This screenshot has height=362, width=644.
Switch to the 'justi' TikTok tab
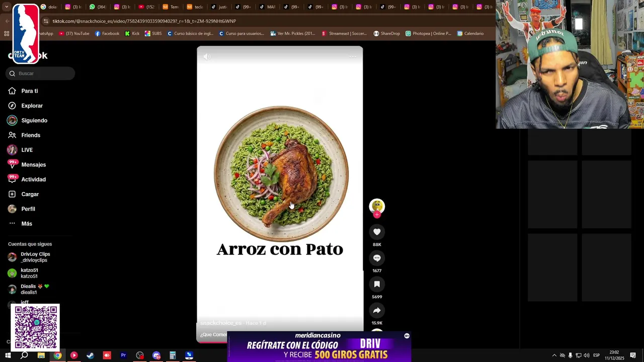coord(219,7)
